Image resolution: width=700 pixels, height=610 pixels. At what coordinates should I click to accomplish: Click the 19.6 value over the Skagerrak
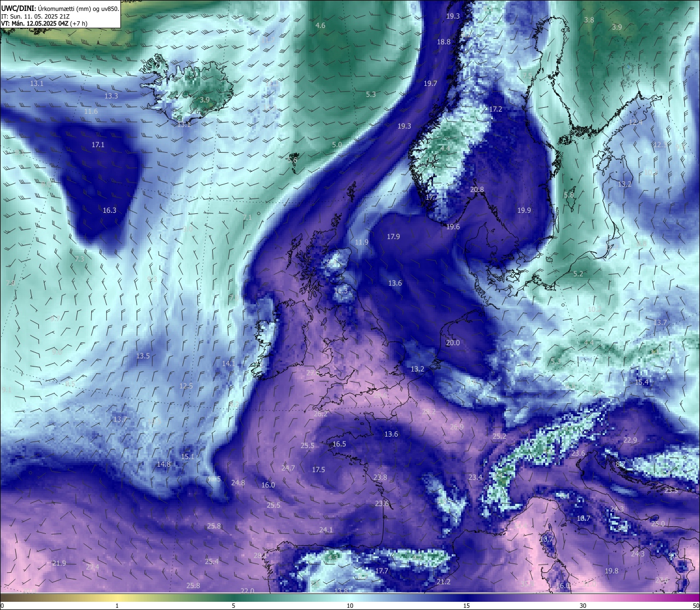pos(453,227)
